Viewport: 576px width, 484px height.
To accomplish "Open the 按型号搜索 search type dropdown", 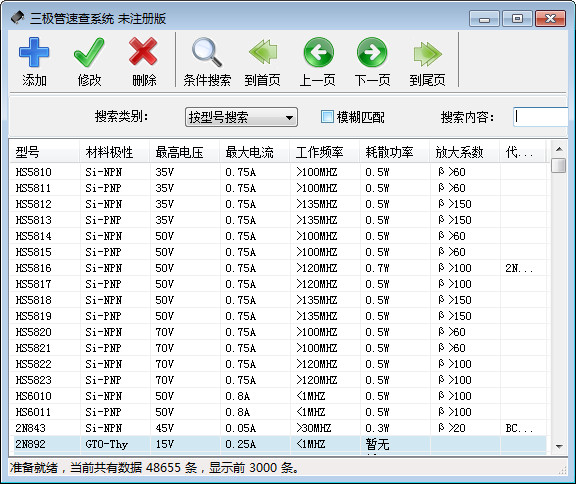I will tap(241, 117).
